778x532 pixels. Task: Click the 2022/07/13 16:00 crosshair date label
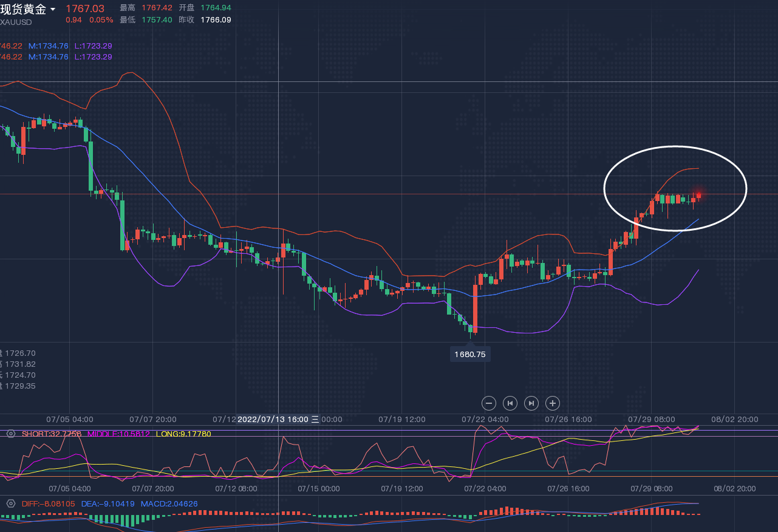click(x=273, y=419)
